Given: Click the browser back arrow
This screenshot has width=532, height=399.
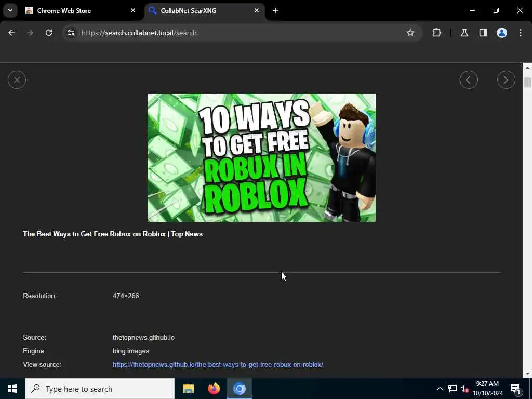Looking at the screenshot, I should click(11, 33).
